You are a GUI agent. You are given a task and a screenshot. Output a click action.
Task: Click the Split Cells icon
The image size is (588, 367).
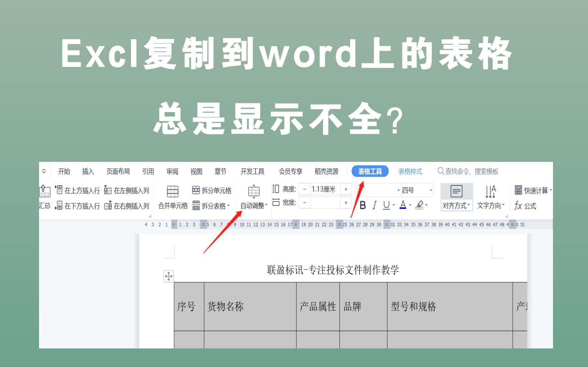point(196,190)
